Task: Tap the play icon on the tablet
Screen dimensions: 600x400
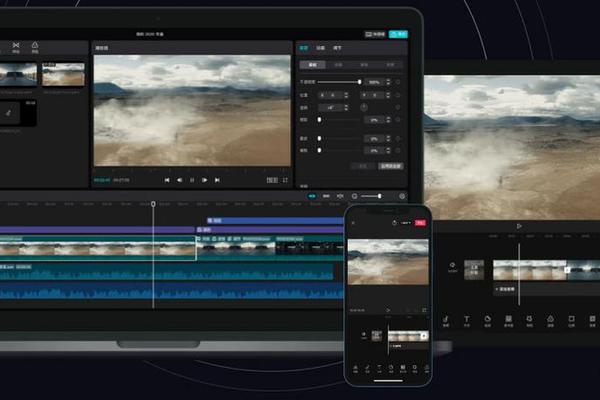Action: coord(519,226)
